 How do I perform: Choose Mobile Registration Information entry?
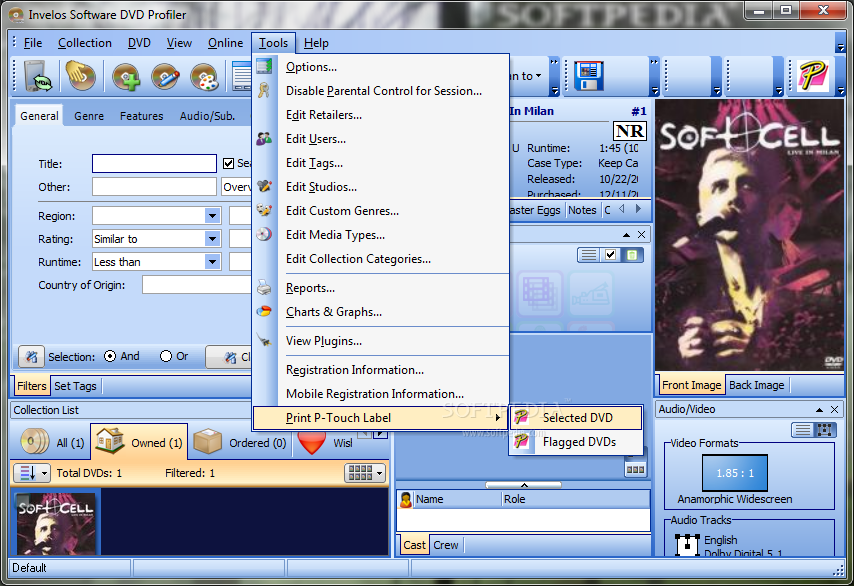[375, 394]
